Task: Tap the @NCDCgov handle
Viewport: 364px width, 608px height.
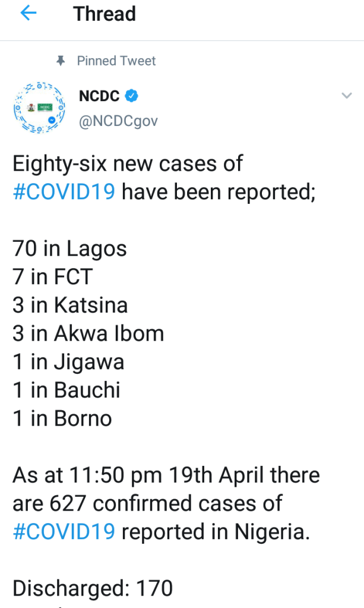Action: 118,121
